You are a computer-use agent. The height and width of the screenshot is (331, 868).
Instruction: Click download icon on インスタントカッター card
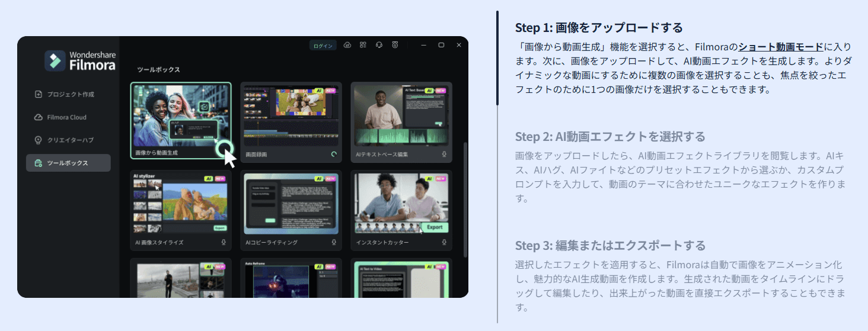pos(444,242)
